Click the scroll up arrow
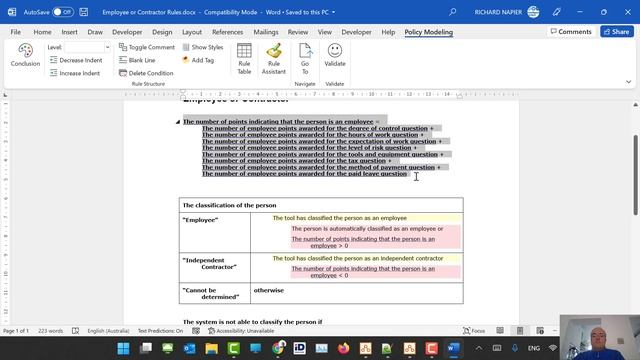The height and width of the screenshot is (360, 640). 636,105
